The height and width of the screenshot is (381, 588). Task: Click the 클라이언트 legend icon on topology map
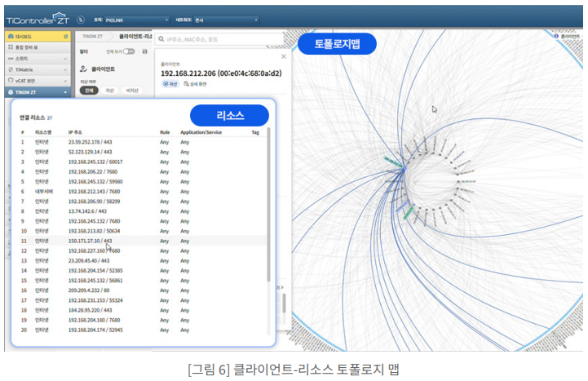point(556,37)
